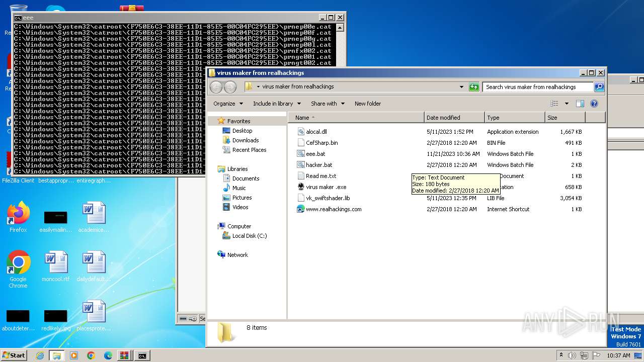The height and width of the screenshot is (362, 644).
Task: Click Windows Explorer taskbar icon
Action: [x=57, y=355]
